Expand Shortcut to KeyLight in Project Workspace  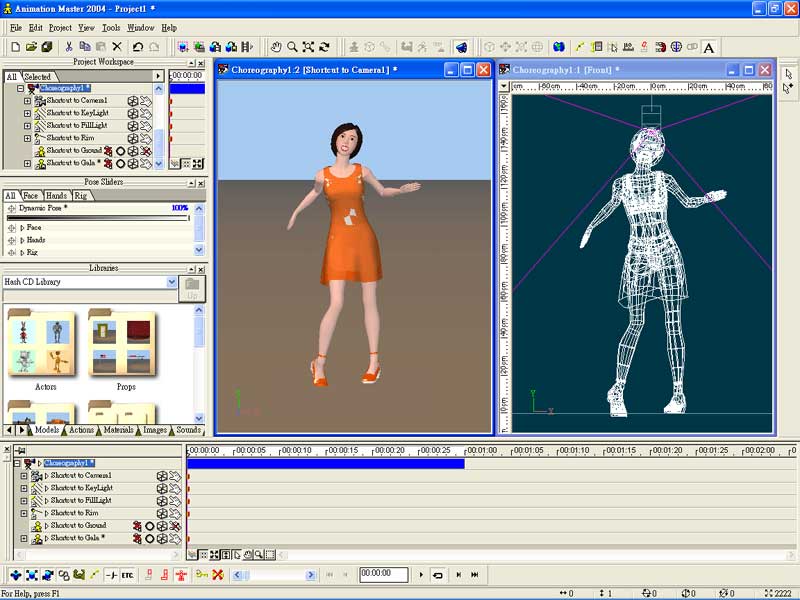coord(28,113)
